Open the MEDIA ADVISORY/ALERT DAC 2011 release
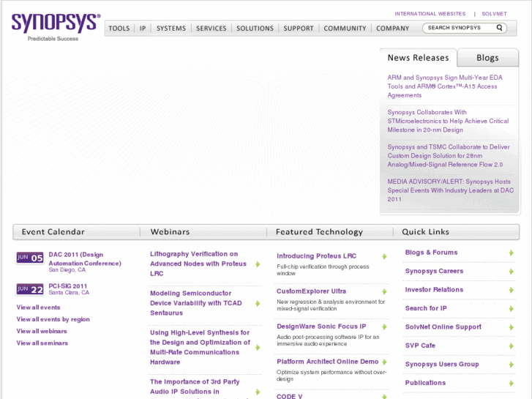This screenshot has width=532, height=399. (451, 190)
